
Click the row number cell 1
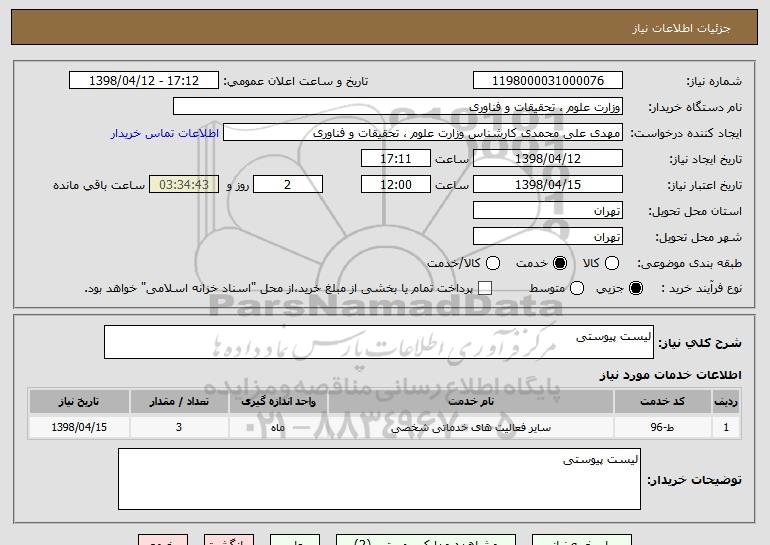click(x=726, y=427)
